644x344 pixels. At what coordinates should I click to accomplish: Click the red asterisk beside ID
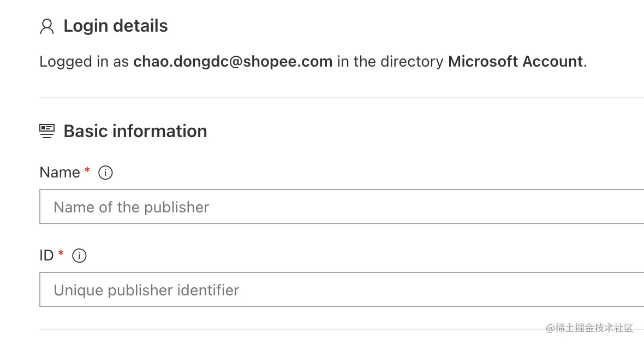point(61,254)
